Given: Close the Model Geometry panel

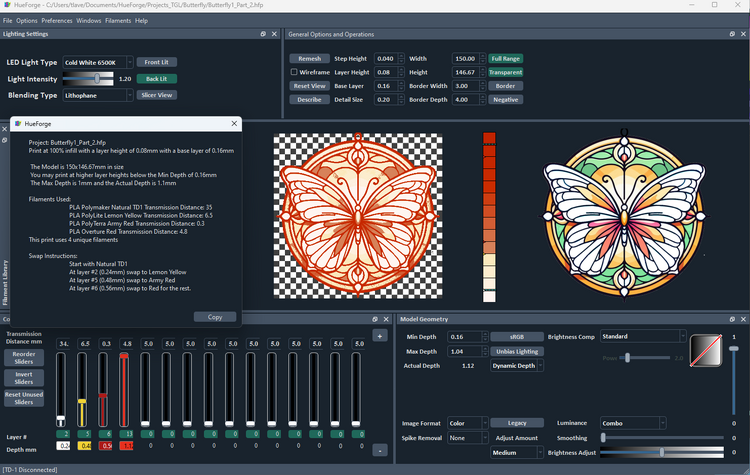Looking at the screenshot, I should (x=743, y=319).
